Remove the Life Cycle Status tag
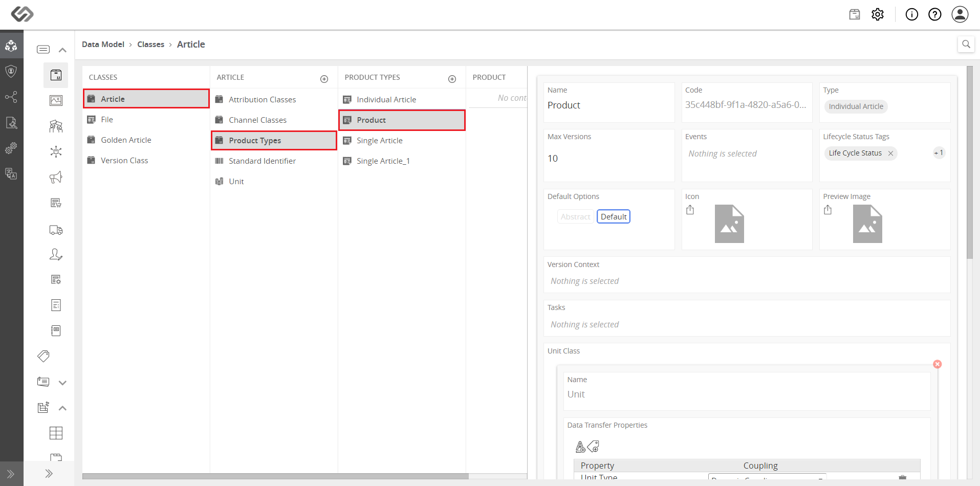This screenshot has width=980, height=486. click(x=890, y=153)
